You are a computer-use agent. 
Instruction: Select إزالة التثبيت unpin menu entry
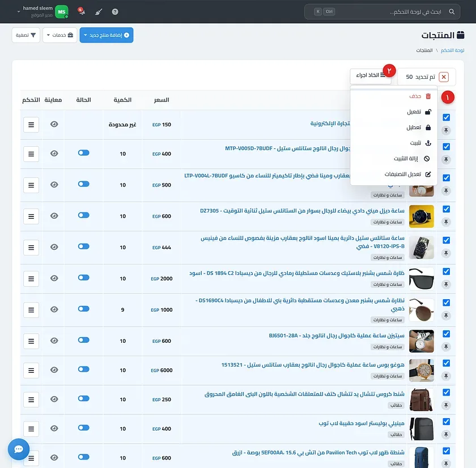[393, 159]
